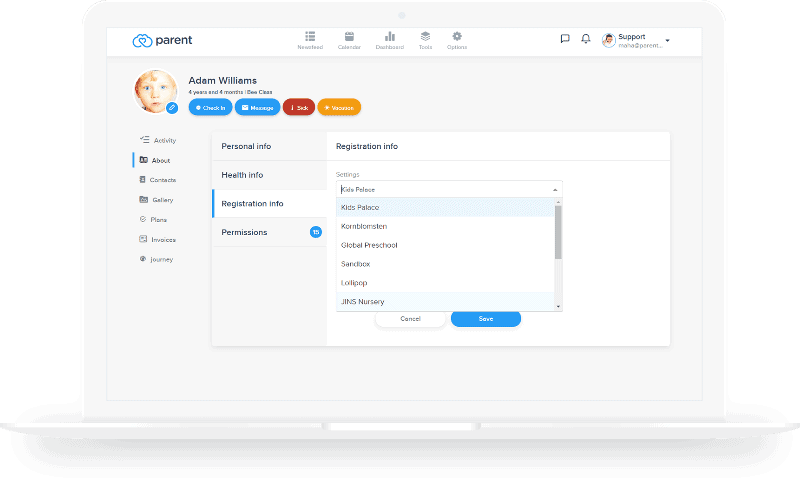Screen dimensions: 800x483
Task: Click the Check In button
Action: 210,107
